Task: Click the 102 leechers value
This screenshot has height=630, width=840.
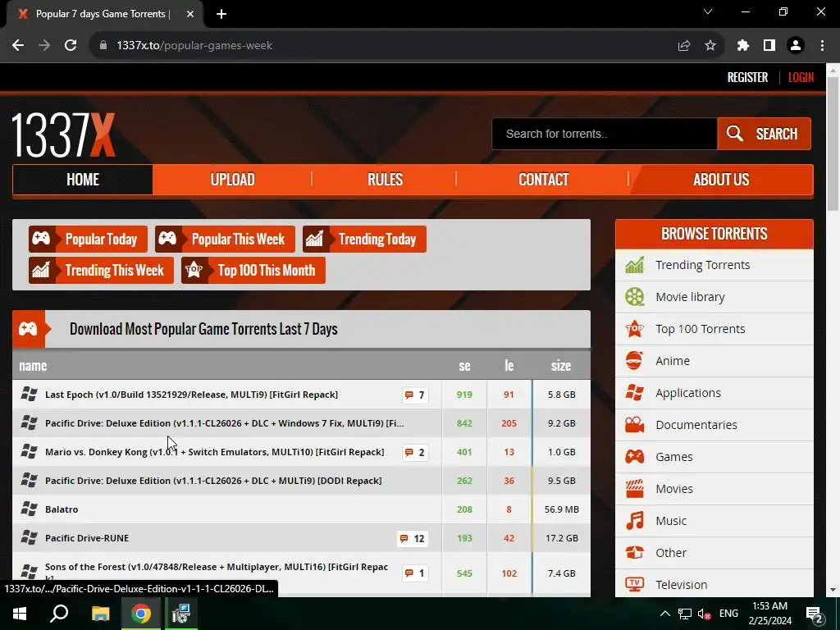Action: (509, 573)
